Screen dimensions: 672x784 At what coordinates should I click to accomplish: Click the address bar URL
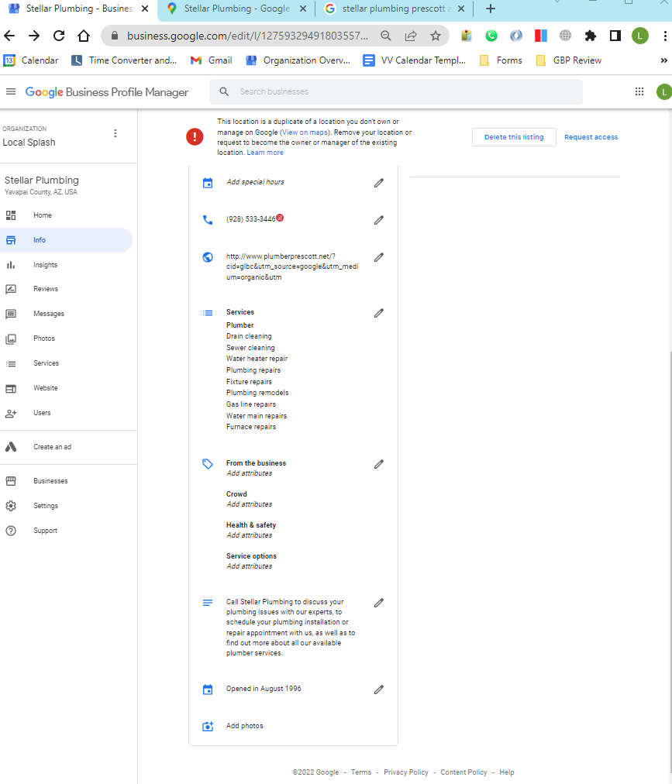pyautogui.click(x=247, y=36)
